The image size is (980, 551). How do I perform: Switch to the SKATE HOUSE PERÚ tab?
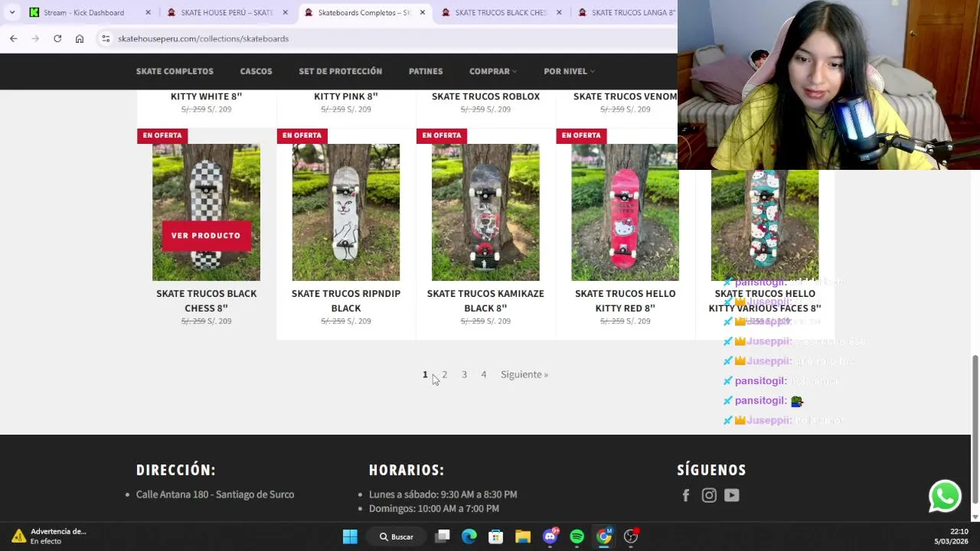coord(227,12)
